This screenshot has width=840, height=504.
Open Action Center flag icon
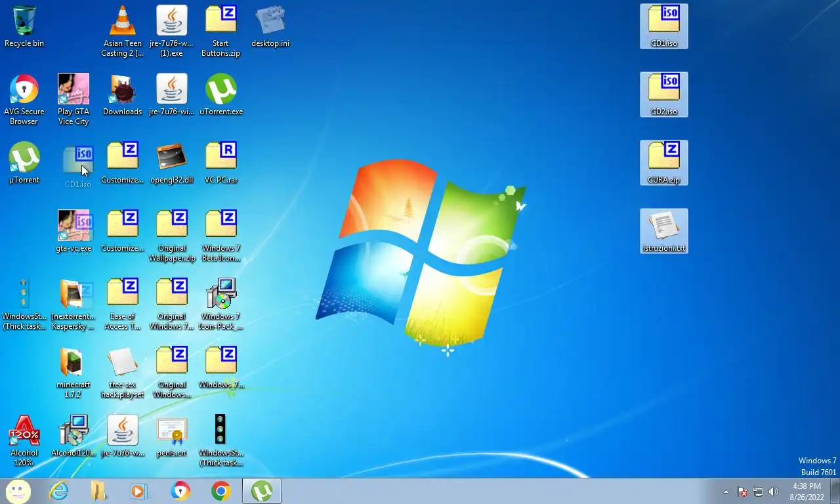[742, 492]
